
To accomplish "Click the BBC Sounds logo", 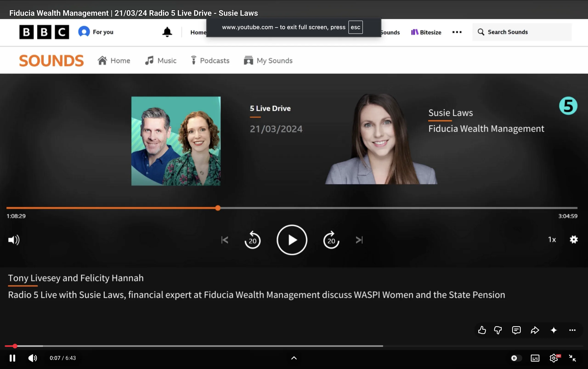I will click(x=51, y=61).
